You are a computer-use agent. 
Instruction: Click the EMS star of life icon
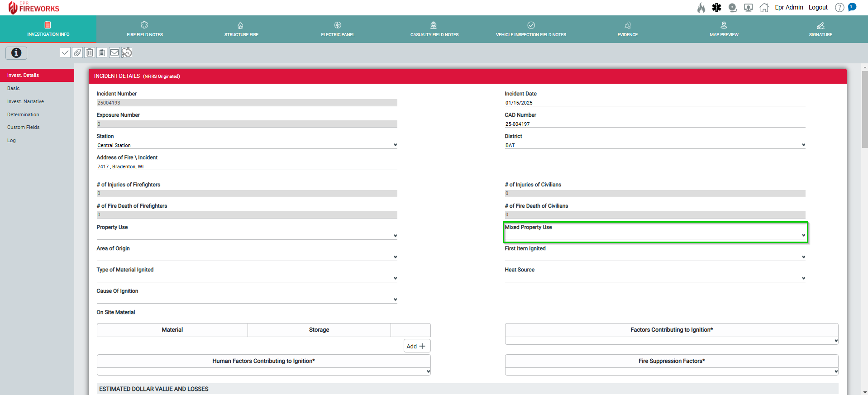tap(716, 8)
